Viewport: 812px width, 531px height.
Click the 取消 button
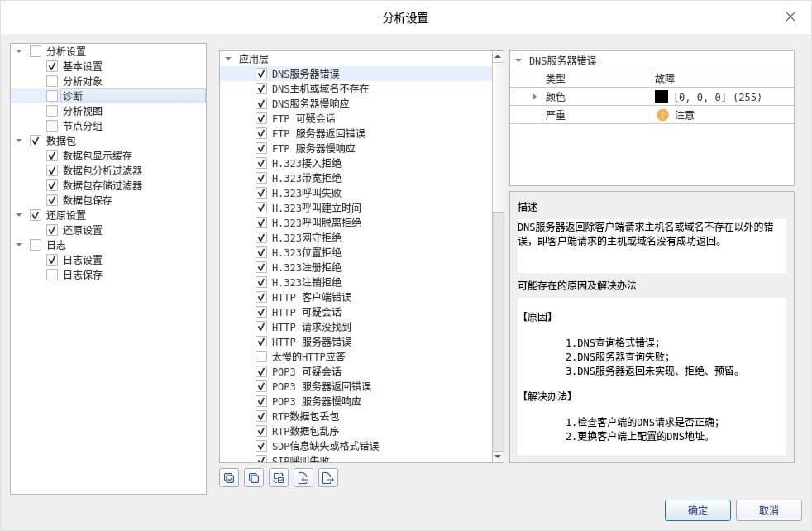768,510
